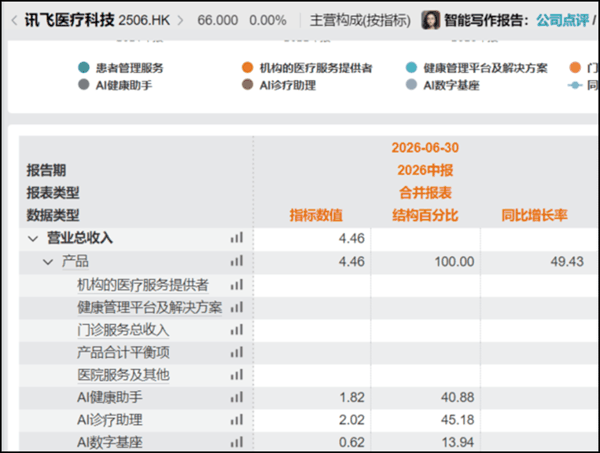
Task: Click the 100.00 structure percentage cell
Action: pyautogui.click(x=454, y=262)
